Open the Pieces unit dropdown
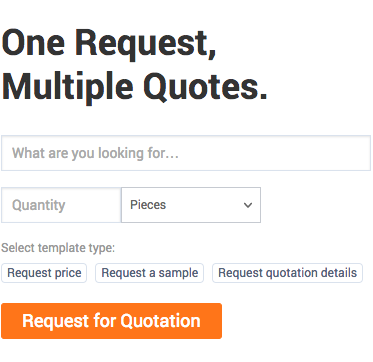Image resolution: width=373 pixels, height=362 pixels. (x=191, y=205)
